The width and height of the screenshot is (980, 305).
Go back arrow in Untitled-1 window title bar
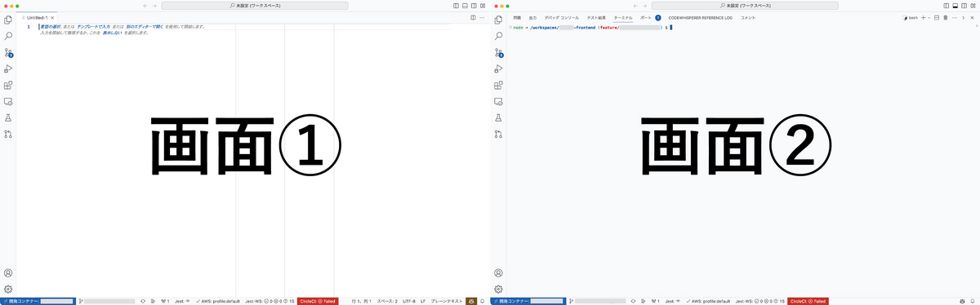point(145,6)
